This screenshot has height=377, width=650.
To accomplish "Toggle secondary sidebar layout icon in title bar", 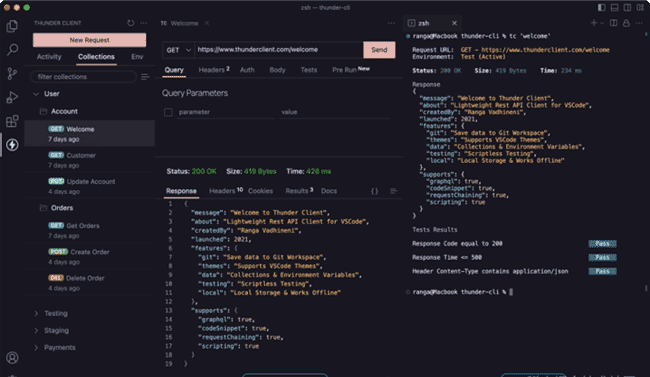I will (x=627, y=7).
